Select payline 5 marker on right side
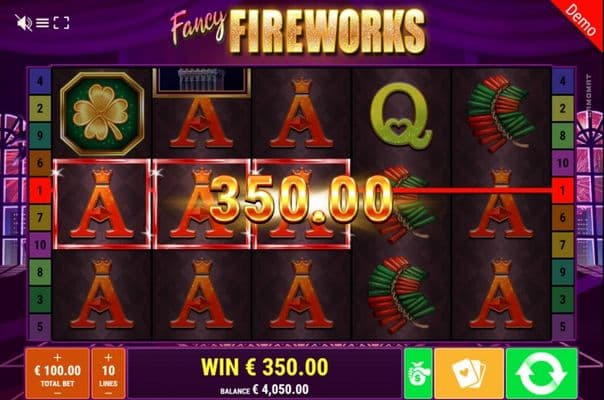604x400 pixels. [x=563, y=327]
